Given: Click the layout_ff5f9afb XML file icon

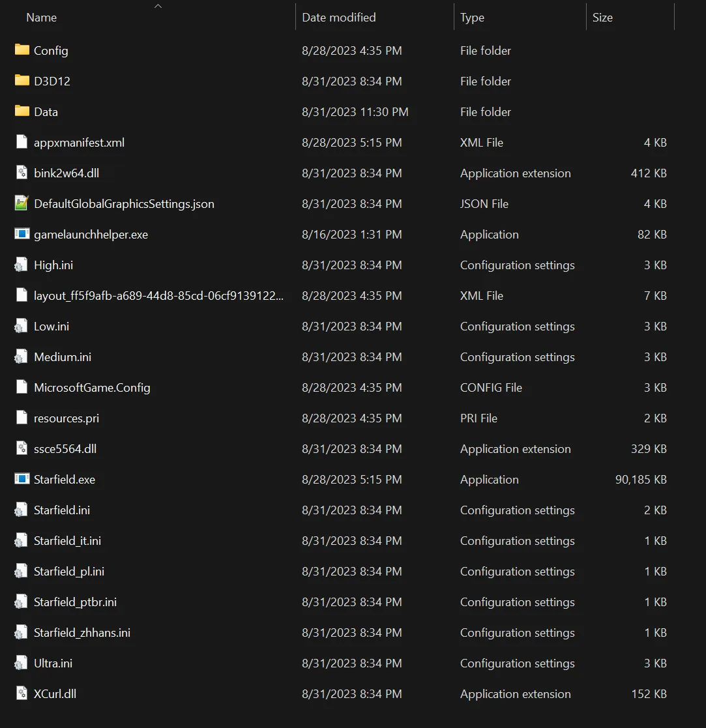Looking at the screenshot, I should (x=22, y=295).
